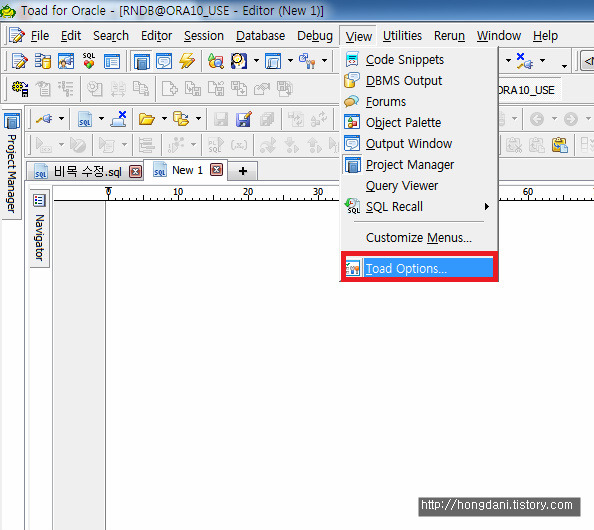This screenshot has height=530, width=594.
Task: Choose Code Snippets from View menu
Action: coord(419,59)
